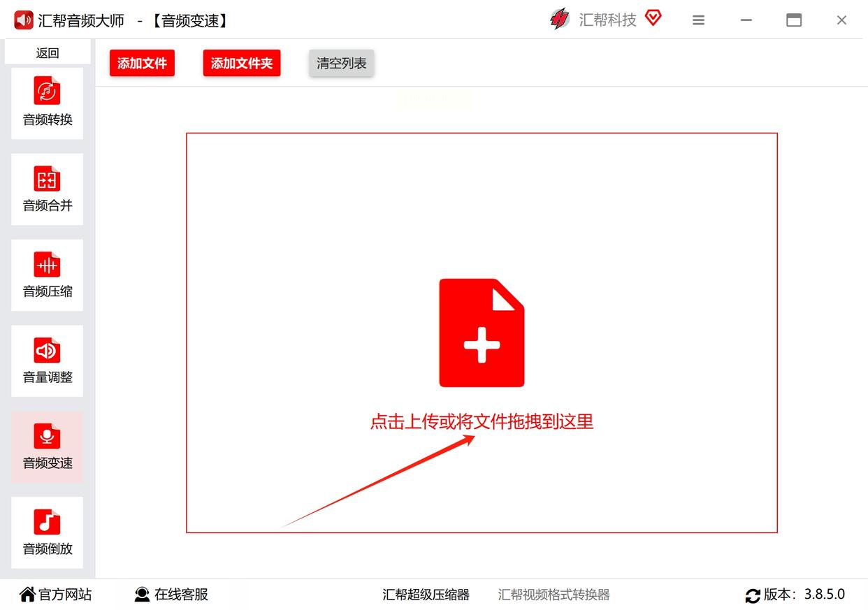Open the 汇帮视频格式转换器 link
Image resolution: width=868 pixels, height=610 pixels.
(x=554, y=595)
